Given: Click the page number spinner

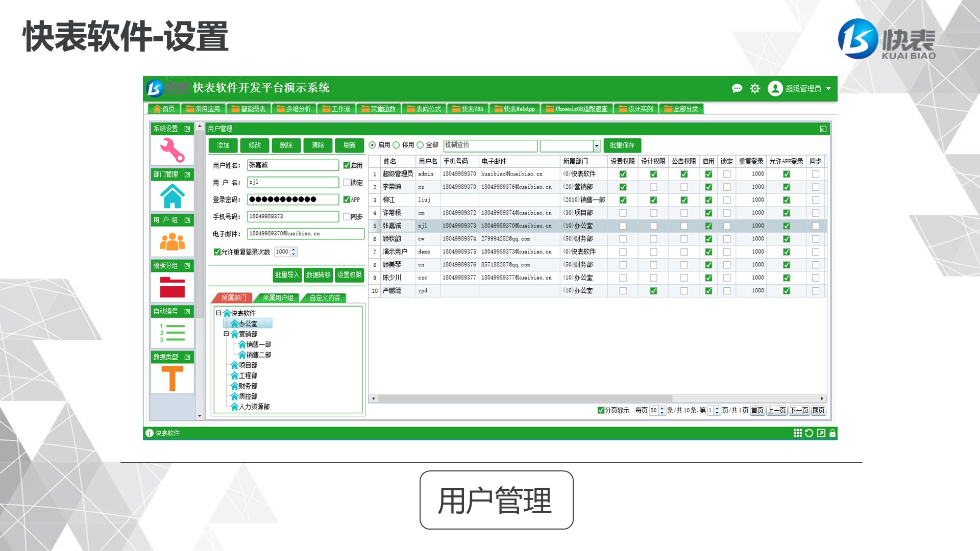Looking at the screenshot, I should 717,411.
